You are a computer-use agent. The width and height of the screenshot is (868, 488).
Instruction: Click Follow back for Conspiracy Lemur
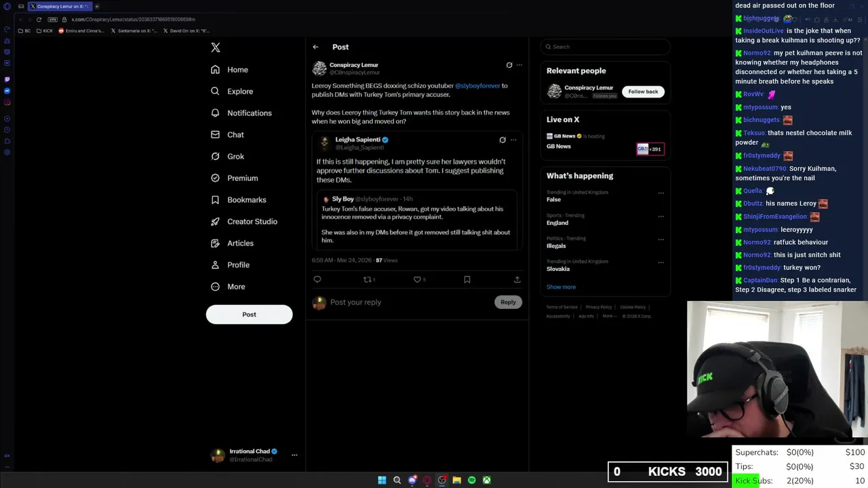643,91
